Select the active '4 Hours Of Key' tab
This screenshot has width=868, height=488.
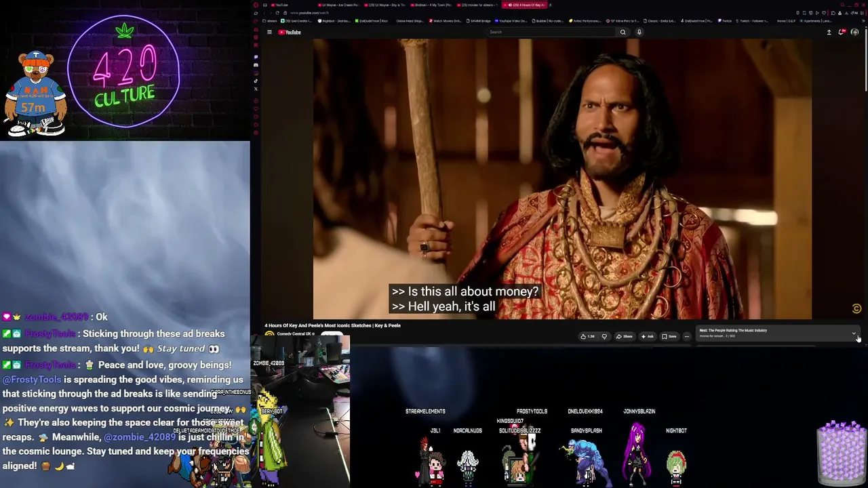(x=524, y=5)
